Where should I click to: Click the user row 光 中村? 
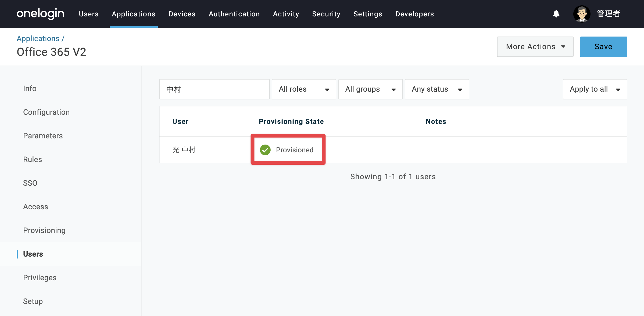[x=393, y=150]
